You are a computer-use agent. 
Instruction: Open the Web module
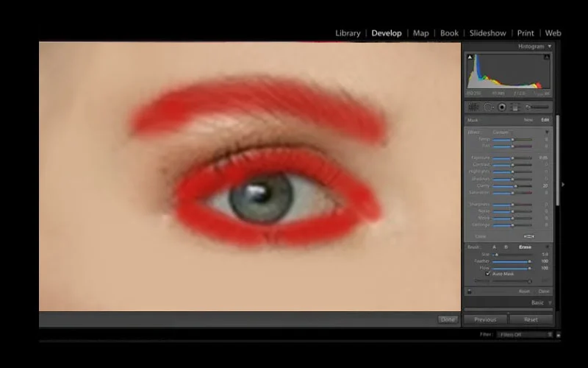pyautogui.click(x=553, y=33)
